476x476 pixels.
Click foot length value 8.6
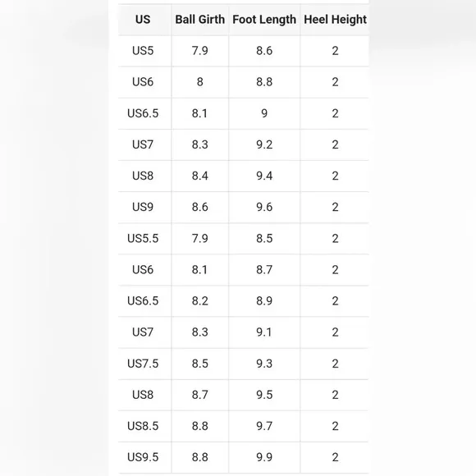pos(264,51)
